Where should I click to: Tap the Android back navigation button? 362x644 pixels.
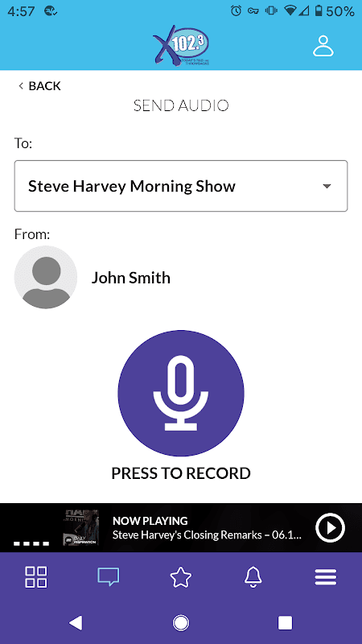pyautogui.click(x=76, y=622)
